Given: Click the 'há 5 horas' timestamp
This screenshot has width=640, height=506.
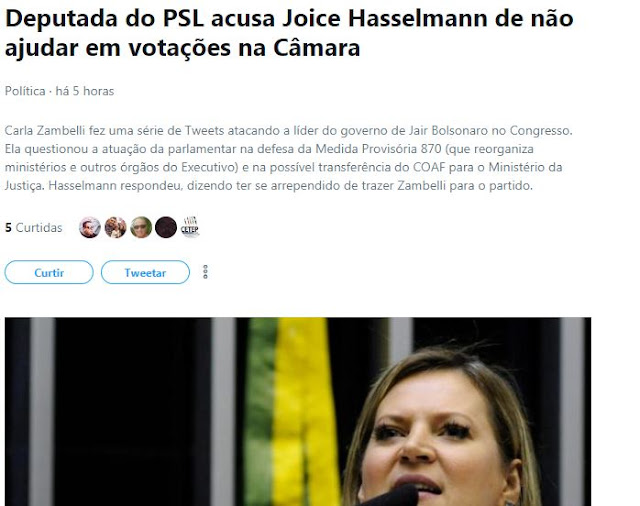Looking at the screenshot, I should click(x=84, y=91).
